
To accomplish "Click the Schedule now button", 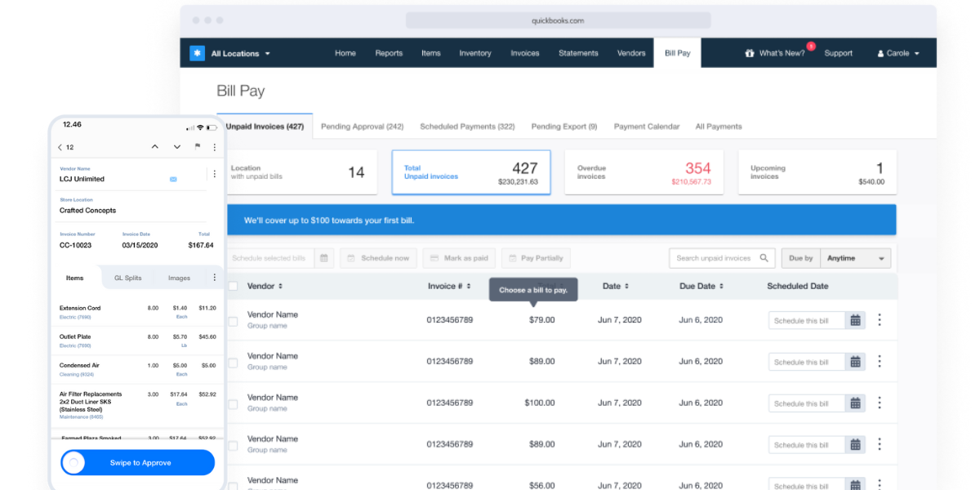I will tap(378, 258).
